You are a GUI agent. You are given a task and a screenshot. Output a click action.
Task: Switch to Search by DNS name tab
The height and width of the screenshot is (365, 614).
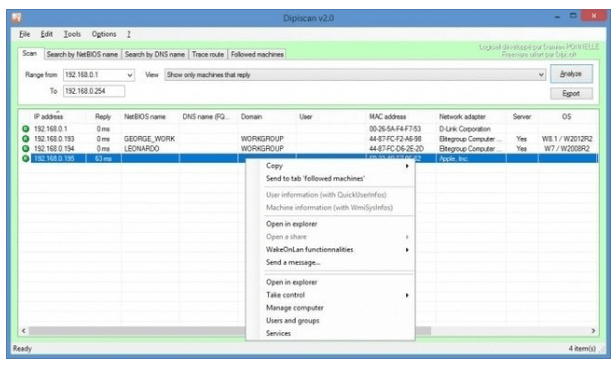[x=155, y=54]
